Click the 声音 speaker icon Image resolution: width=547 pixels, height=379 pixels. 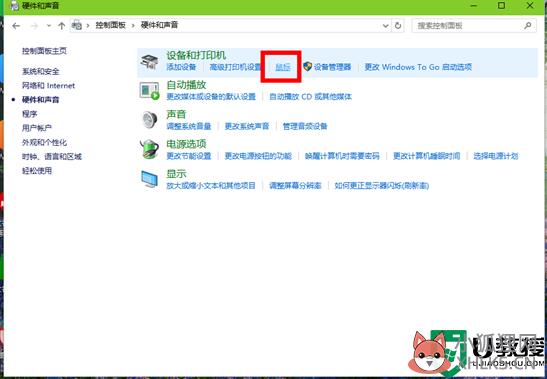coord(150,120)
